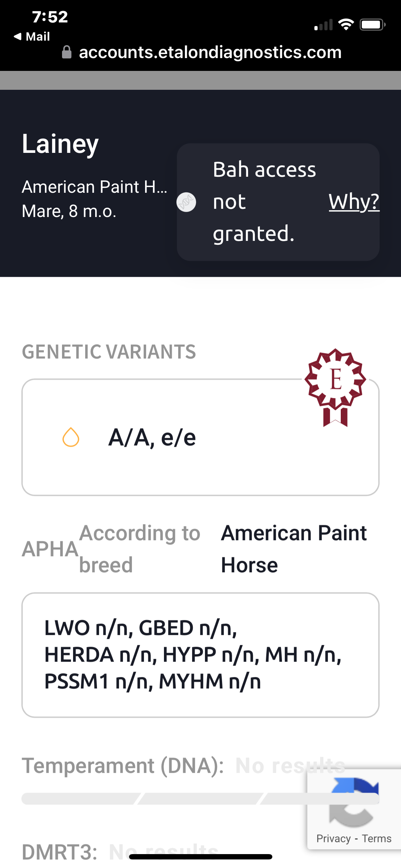The image size is (401, 868).
Task: Tap the battery status icon
Action: click(x=372, y=25)
